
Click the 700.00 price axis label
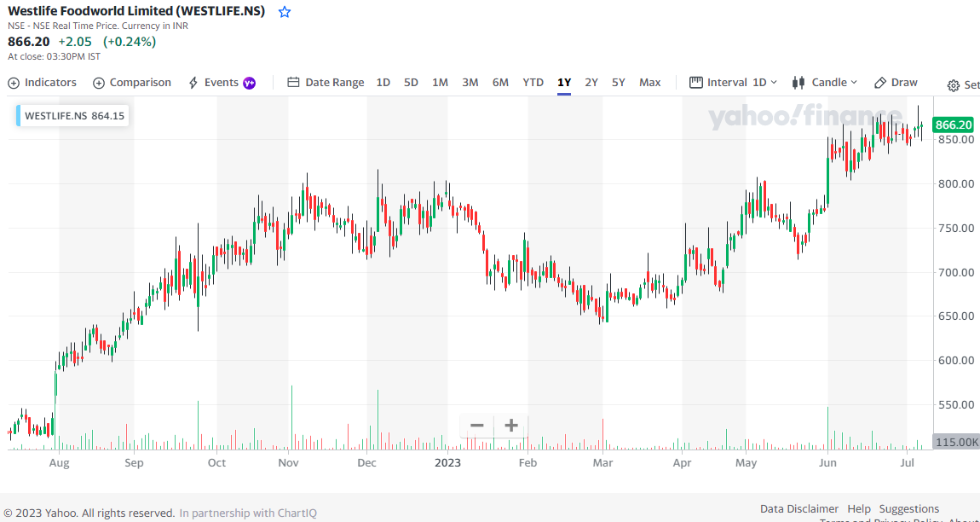click(955, 272)
